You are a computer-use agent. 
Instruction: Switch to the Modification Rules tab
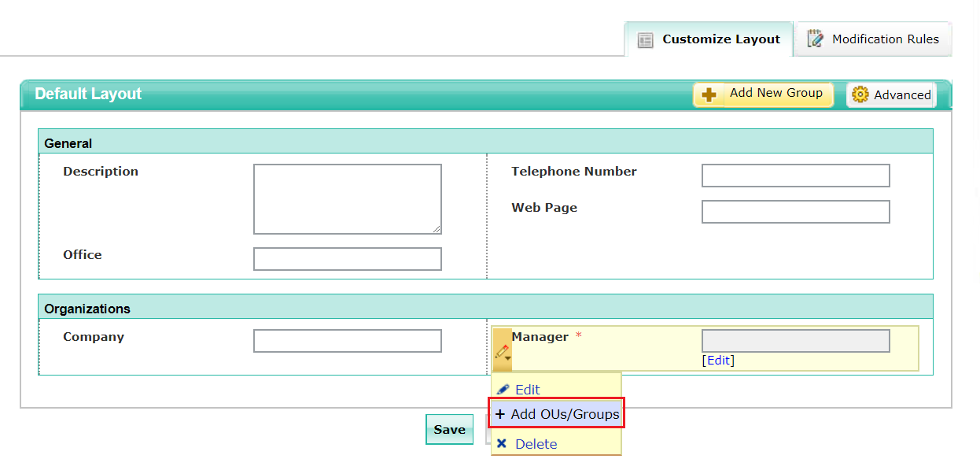(x=873, y=39)
